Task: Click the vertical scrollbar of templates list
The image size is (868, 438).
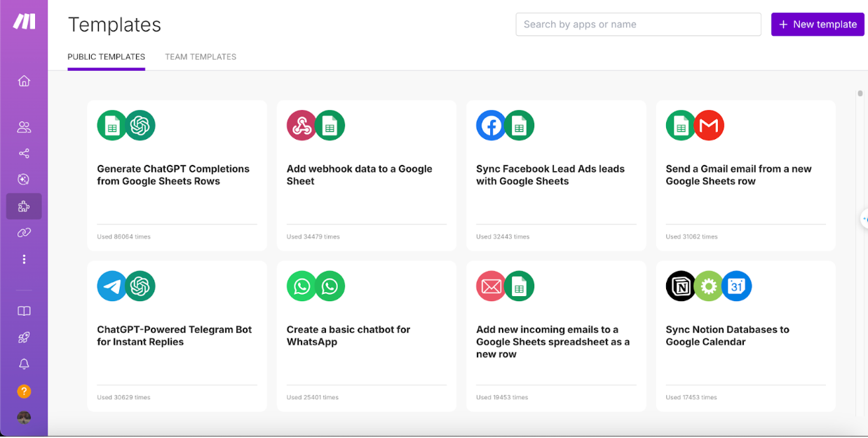Action: pyautogui.click(x=860, y=94)
